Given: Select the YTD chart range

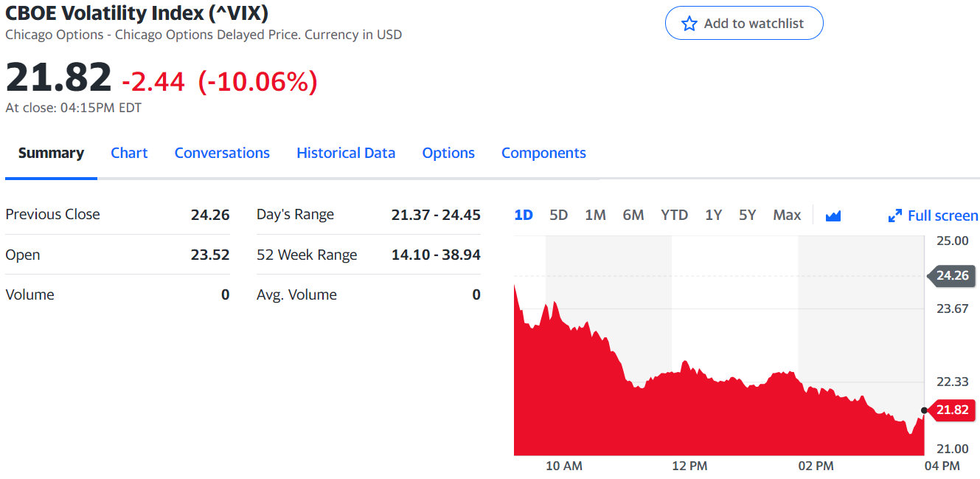Looking at the screenshot, I should tap(674, 215).
